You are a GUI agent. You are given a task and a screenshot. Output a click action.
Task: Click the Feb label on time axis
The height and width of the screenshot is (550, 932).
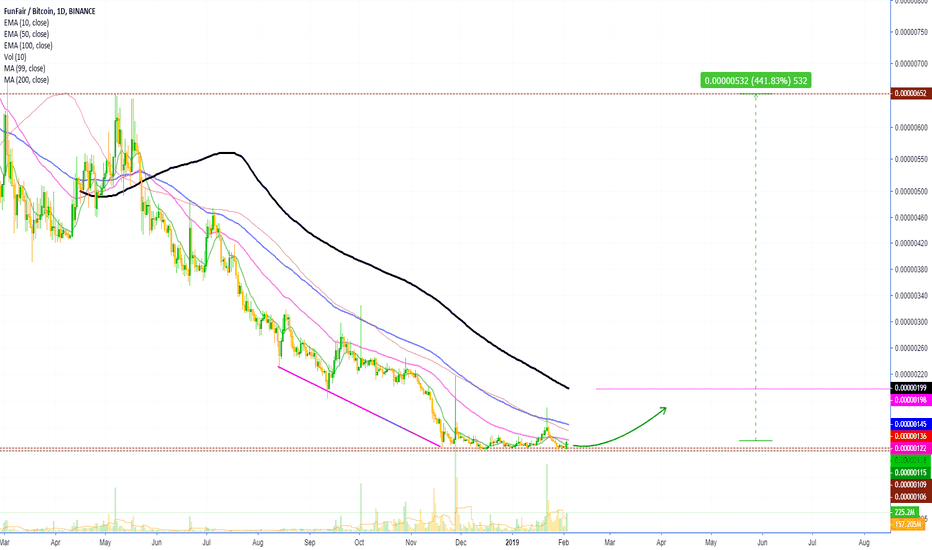click(x=563, y=542)
